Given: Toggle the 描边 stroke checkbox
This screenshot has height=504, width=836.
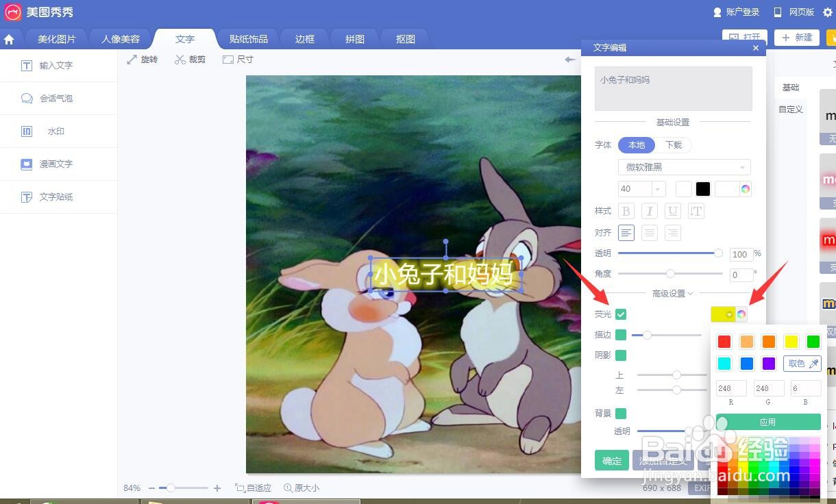Looking at the screenshot, I should pos(621,335).
